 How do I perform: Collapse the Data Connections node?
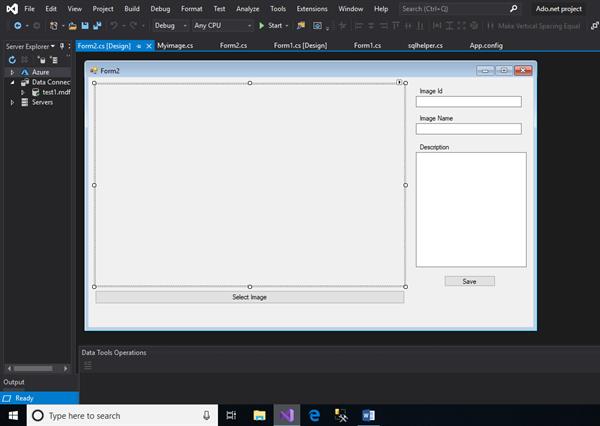(x=12, y=82)
